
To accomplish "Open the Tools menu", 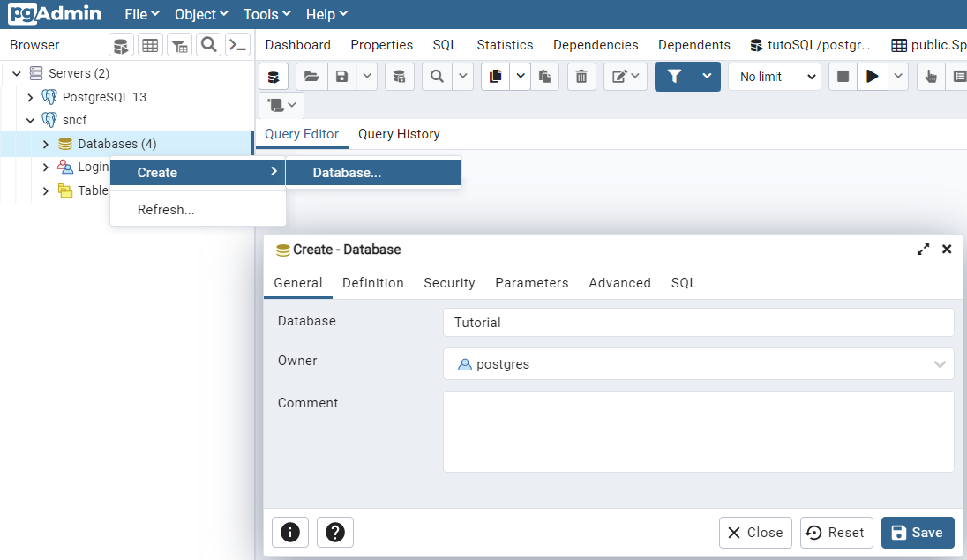I will [266, 14].
